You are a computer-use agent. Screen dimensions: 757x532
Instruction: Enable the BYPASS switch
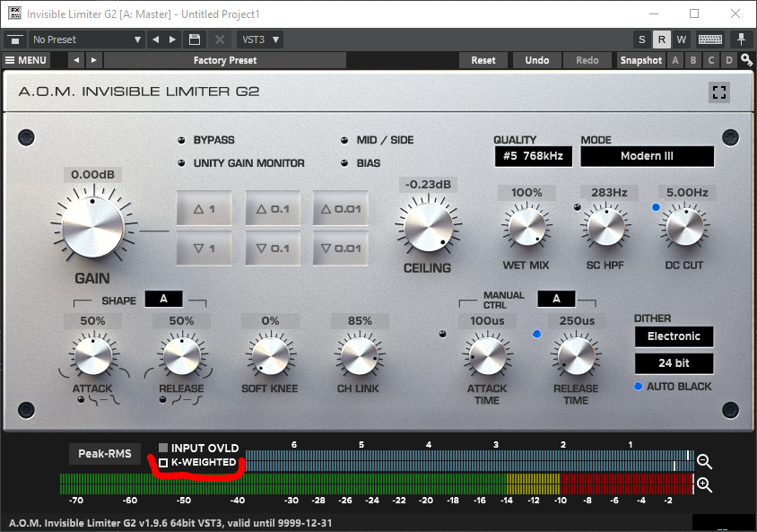(x=181, y=141)
